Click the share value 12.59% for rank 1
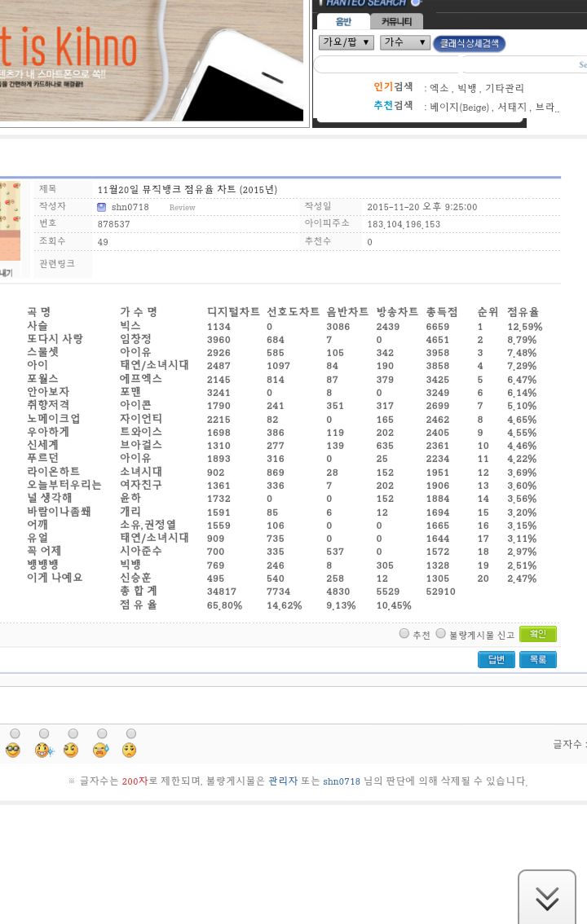 (x=524, y=327)
